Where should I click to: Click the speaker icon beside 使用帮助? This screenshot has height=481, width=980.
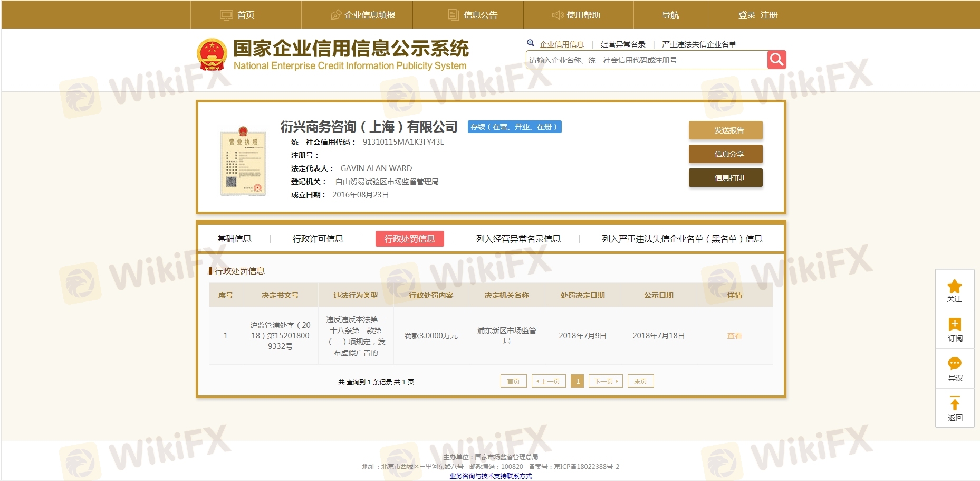[558, 15]
